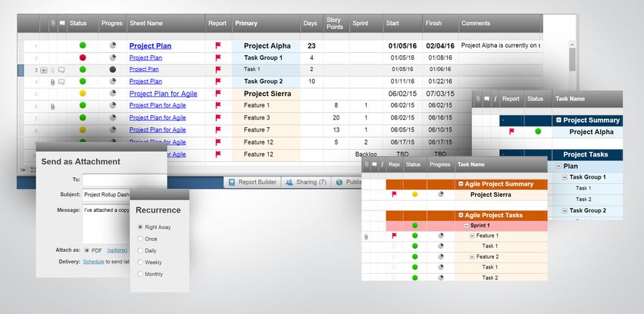Collapse the Project Summary section

559,120
